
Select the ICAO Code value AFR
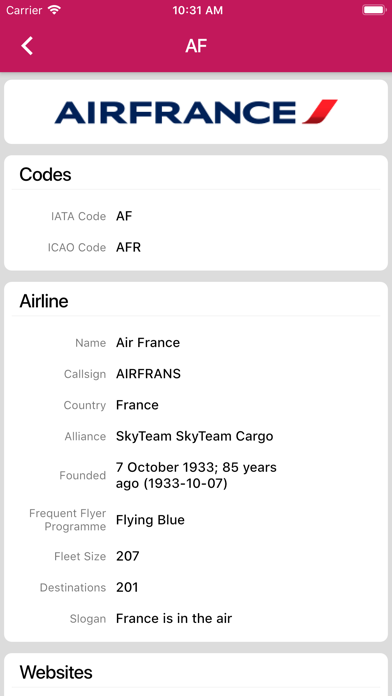[x=128, y=247]
